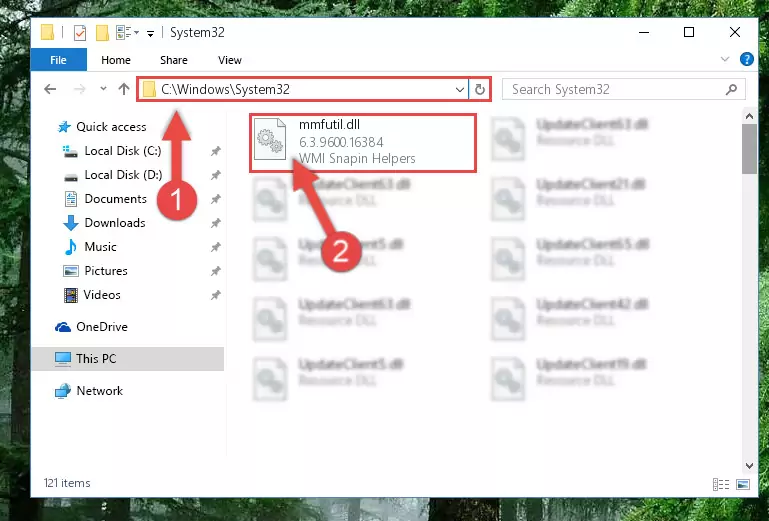Open the File tab

(x=58, y=60)
